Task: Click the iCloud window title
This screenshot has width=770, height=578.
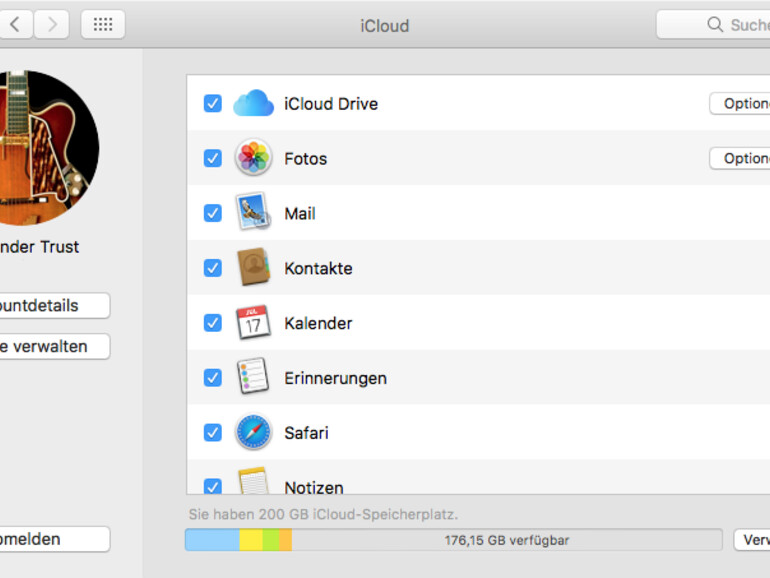Action: point(385,26)
